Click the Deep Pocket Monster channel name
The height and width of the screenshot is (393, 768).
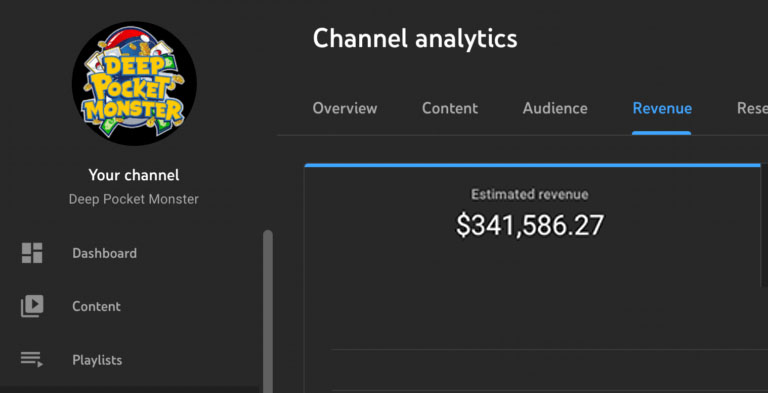click(134, 199)
